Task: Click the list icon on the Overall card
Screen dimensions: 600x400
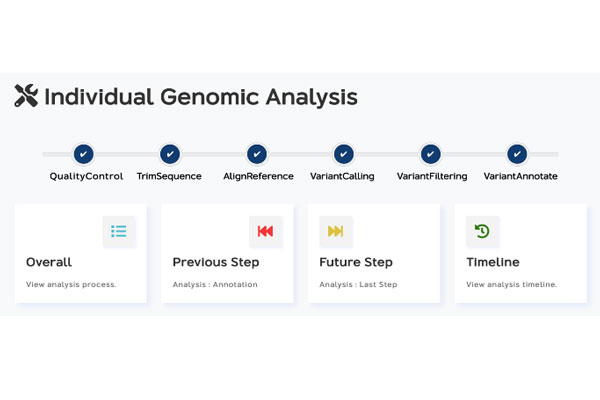Action: pos(119,231)
